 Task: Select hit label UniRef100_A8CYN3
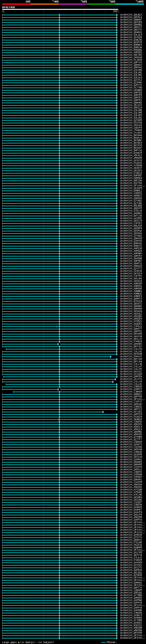[131, 55]
